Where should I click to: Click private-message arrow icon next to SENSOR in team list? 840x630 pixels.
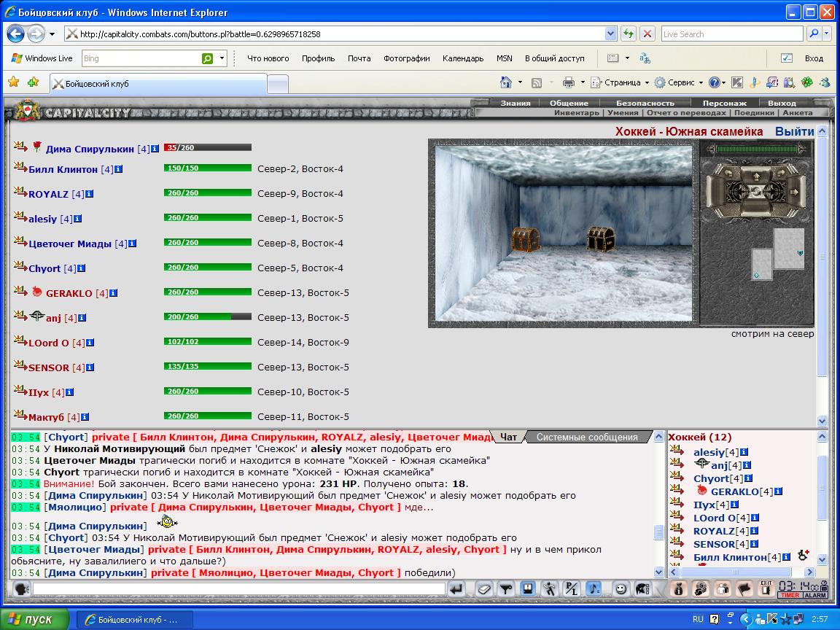20,365
